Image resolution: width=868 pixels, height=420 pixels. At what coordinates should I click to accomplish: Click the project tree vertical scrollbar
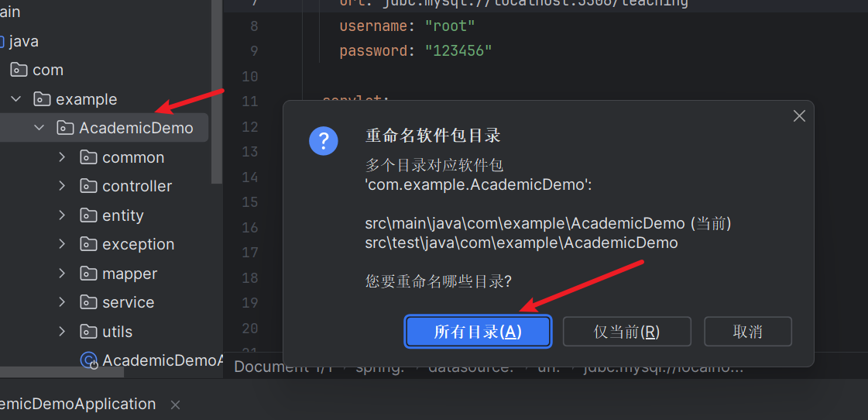pyautogui.click(x=217, y=91)
